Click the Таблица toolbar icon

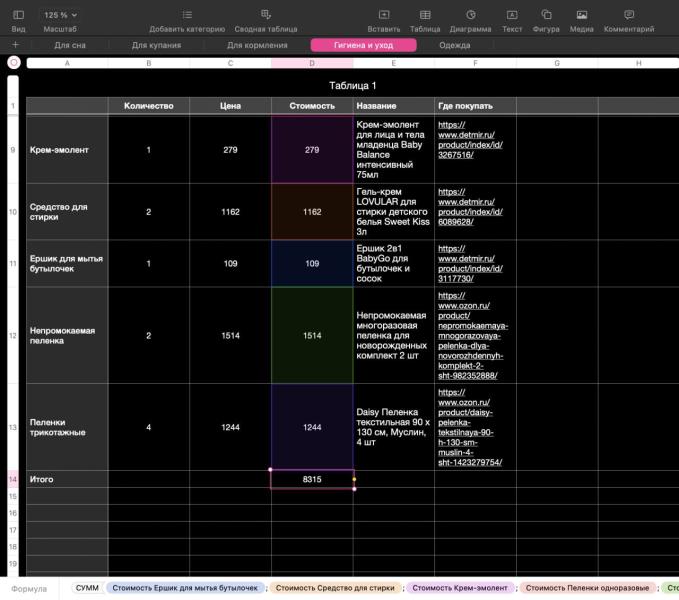click(425, 15)
